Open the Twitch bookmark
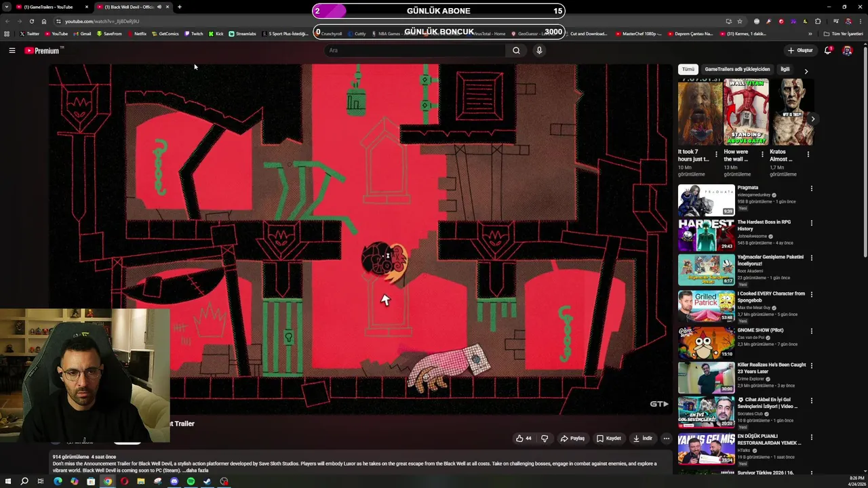 point(193,33)
